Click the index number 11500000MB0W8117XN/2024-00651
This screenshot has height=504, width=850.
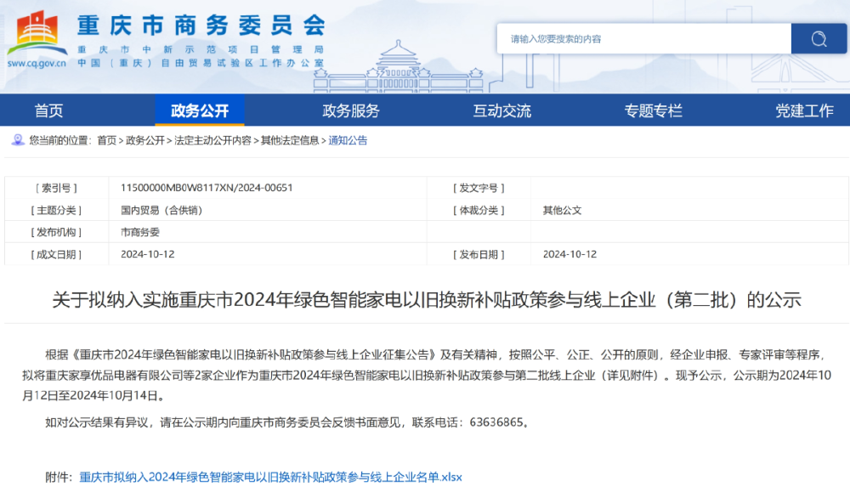pos(207,188)
